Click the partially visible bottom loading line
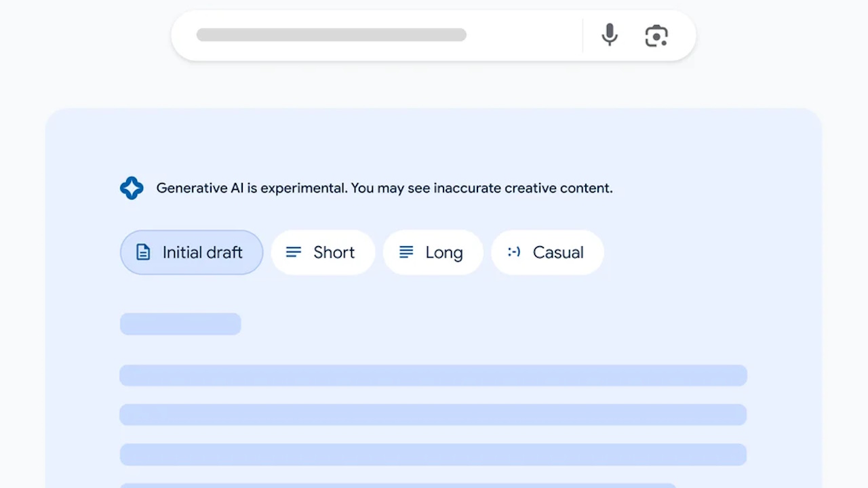The image size is (868, 488). click(397, 485)
